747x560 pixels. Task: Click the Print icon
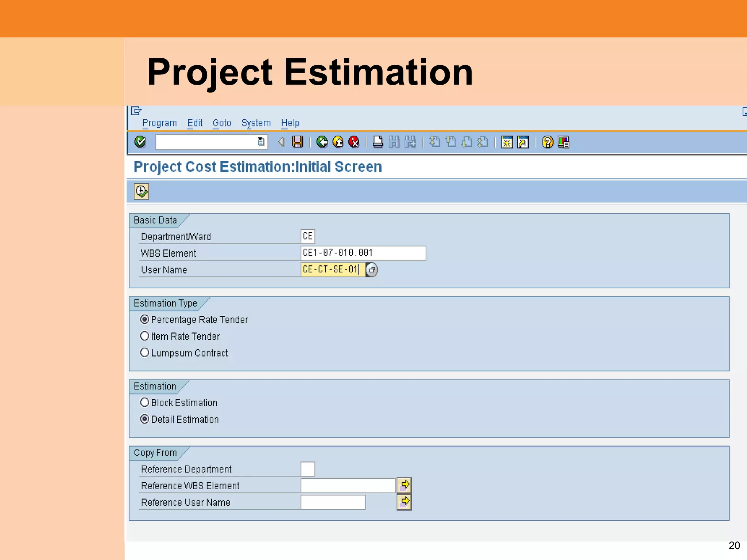pyautogui.click(x=378, y=142)
